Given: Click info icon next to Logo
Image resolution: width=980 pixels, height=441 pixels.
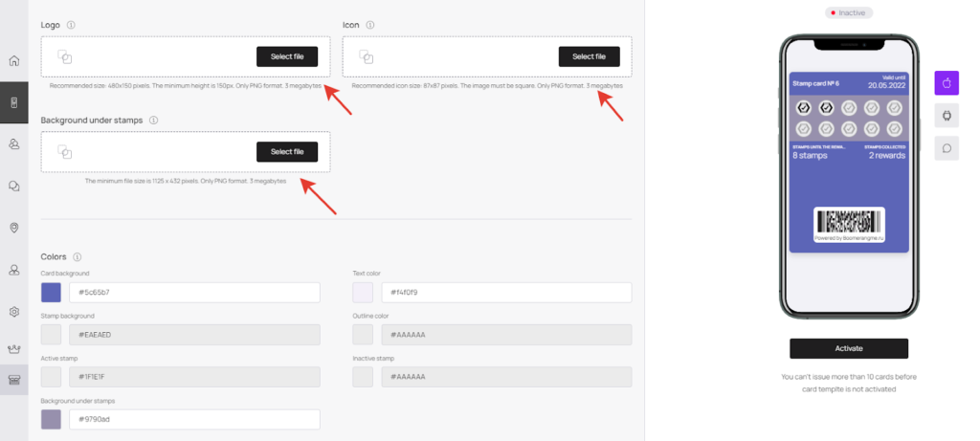Looking at the screenshot, I should coord(71,25).
